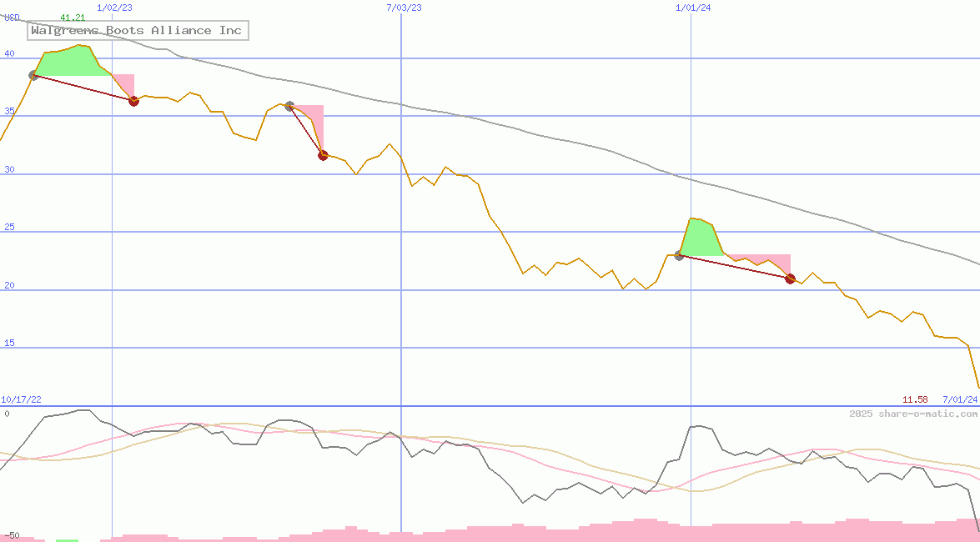Screen dimensions: 980x542
Task: Click the 10/17/22 start date label
Action: 21,399
